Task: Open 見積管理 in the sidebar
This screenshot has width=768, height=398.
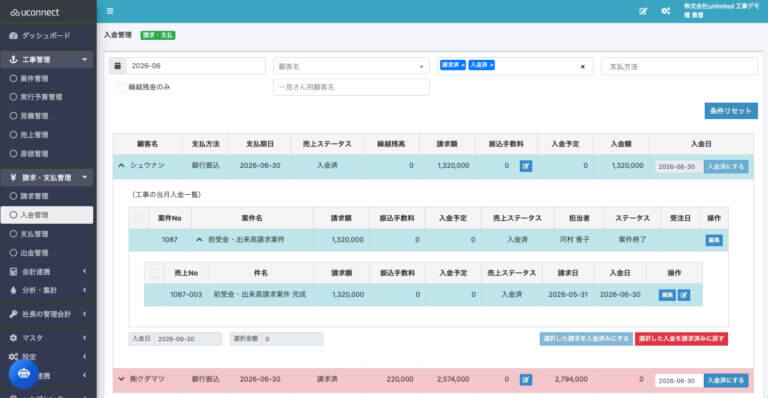Action: tap(47, 116)
